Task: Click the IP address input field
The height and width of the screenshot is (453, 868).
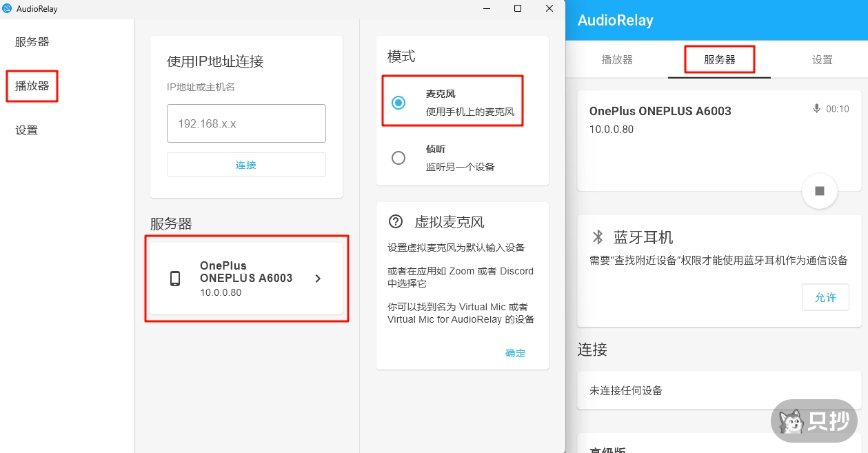Action: point(246,124)
